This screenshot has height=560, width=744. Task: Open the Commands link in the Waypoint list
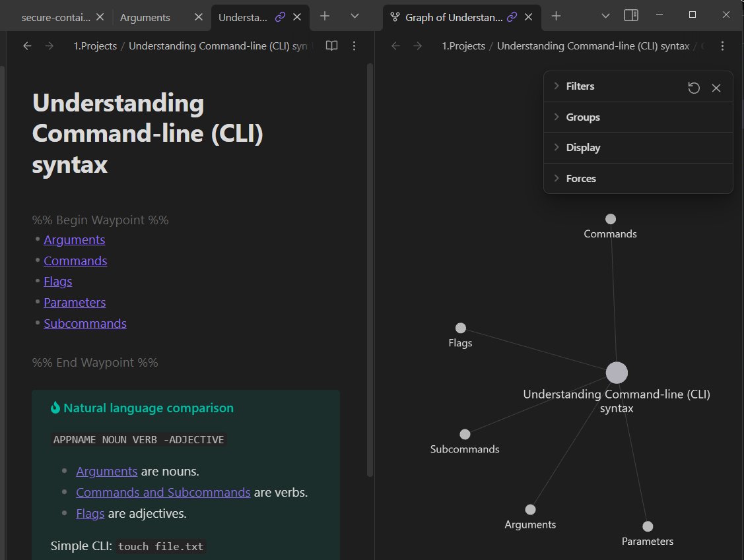75,261
